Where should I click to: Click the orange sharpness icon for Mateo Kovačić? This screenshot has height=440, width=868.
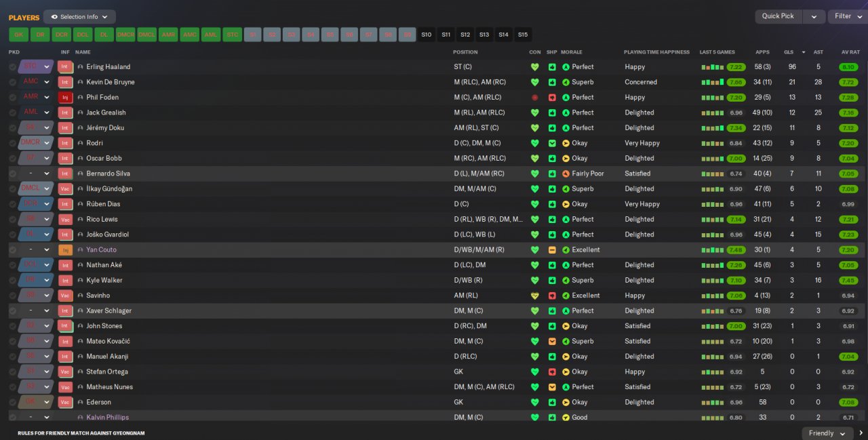pos(552,342)
